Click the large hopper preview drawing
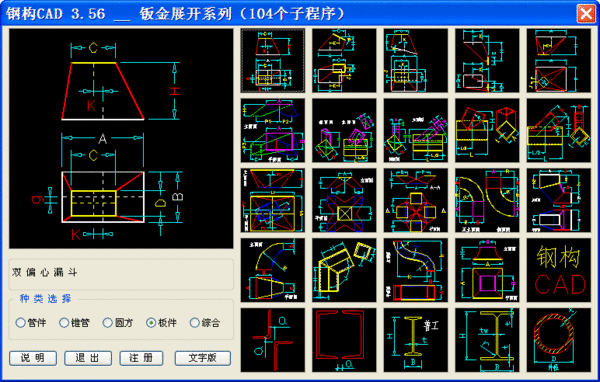Viewport: 600px width, 382px height. click(121, 139)
